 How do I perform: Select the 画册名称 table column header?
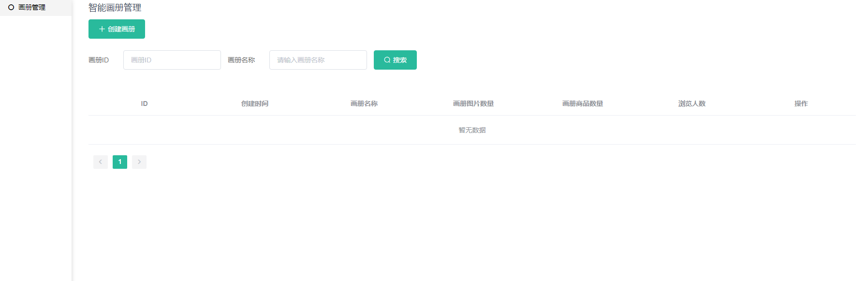[364, 104]
